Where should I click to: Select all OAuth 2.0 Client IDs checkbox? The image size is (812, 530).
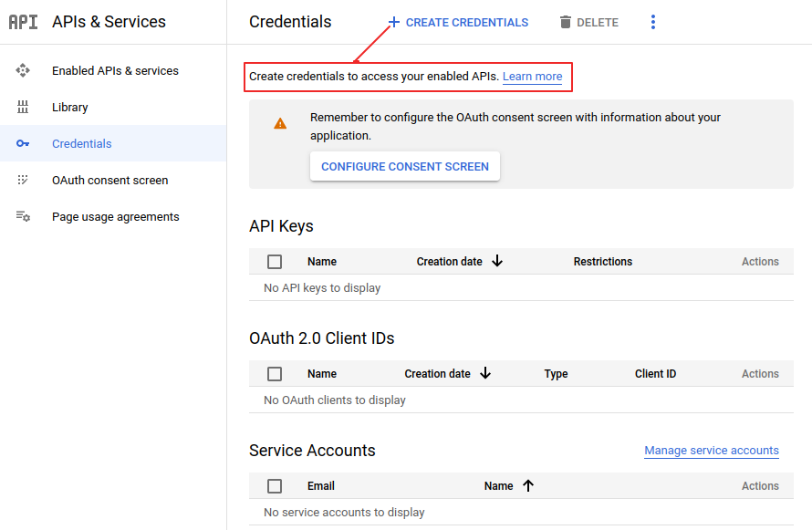[275, 374]
